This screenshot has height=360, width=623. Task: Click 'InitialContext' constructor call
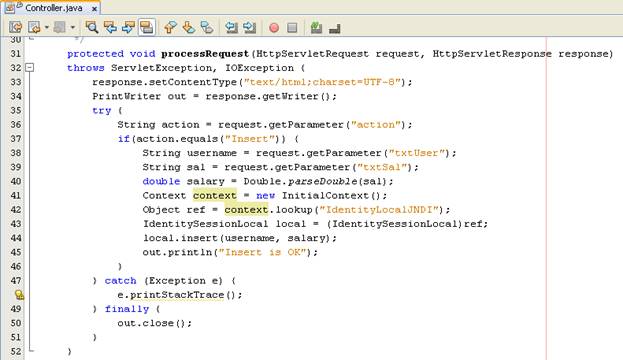pyautogui.click(x=325, y=195)
